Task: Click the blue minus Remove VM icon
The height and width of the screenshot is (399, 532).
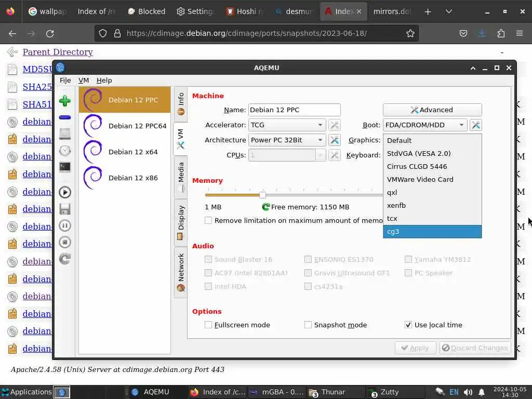Action: tap(65, 117)
